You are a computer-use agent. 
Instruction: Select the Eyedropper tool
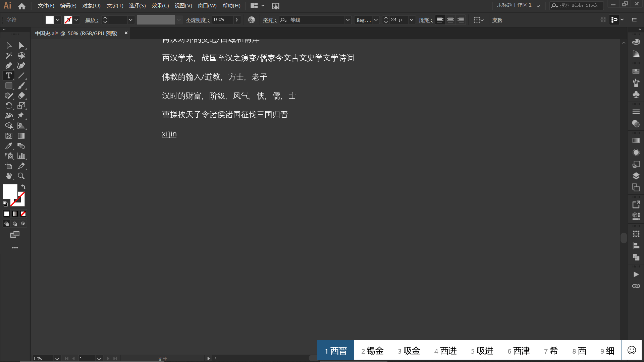(9, 146)
